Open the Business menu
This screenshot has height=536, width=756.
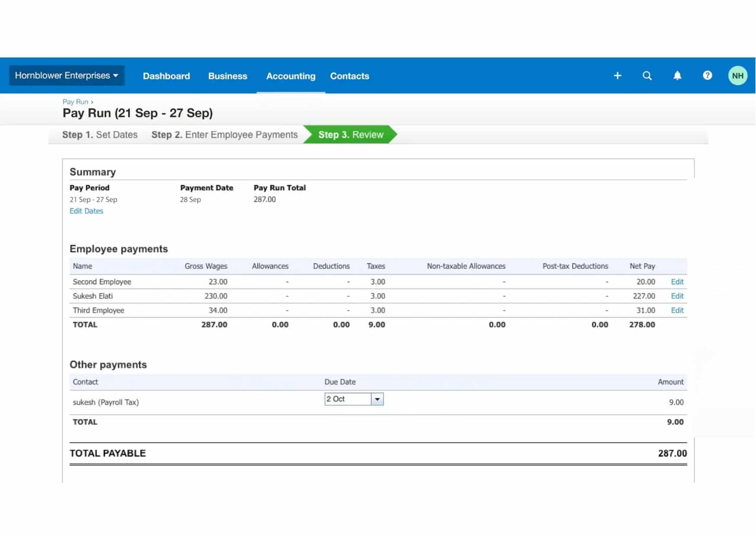pyautogui.click(x=227, y=76)
